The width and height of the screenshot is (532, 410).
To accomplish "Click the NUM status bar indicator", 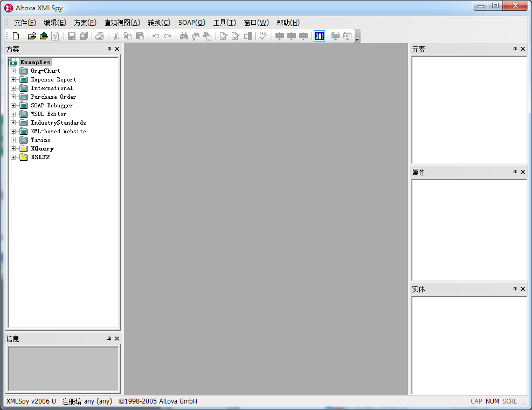I will click(492, 401).
